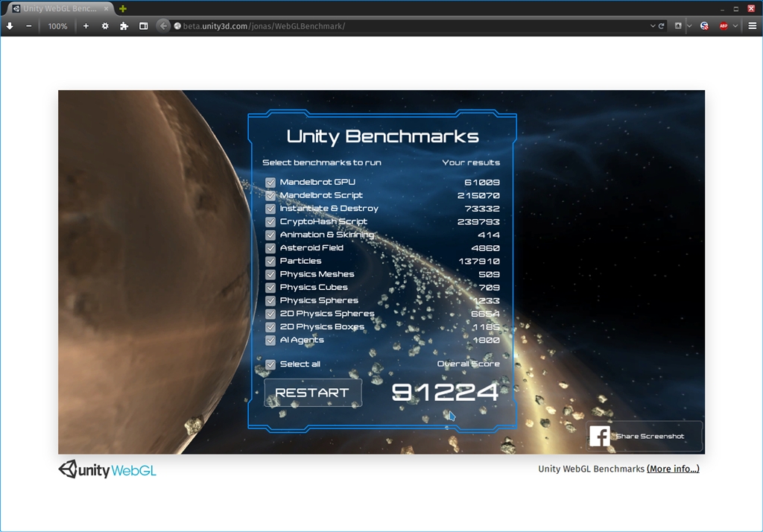Toggle the sidebar panel icon
763x532 pixels.
144,26
